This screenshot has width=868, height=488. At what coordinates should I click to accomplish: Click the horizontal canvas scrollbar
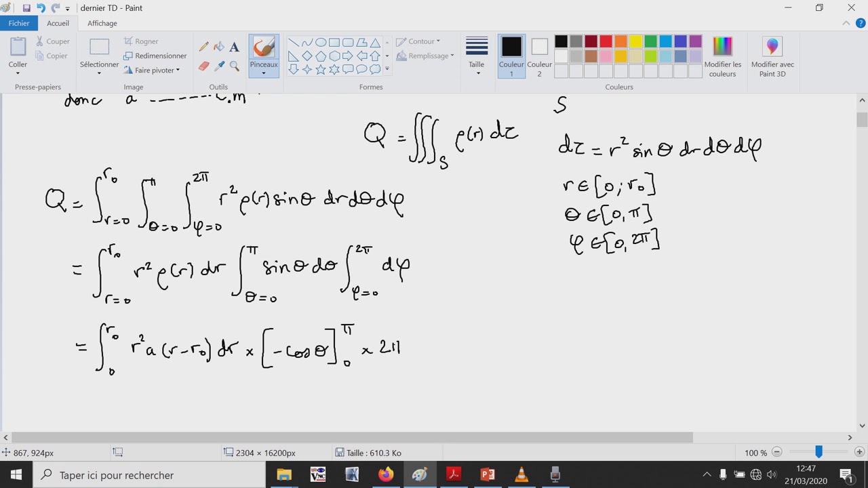click(353, 437)
